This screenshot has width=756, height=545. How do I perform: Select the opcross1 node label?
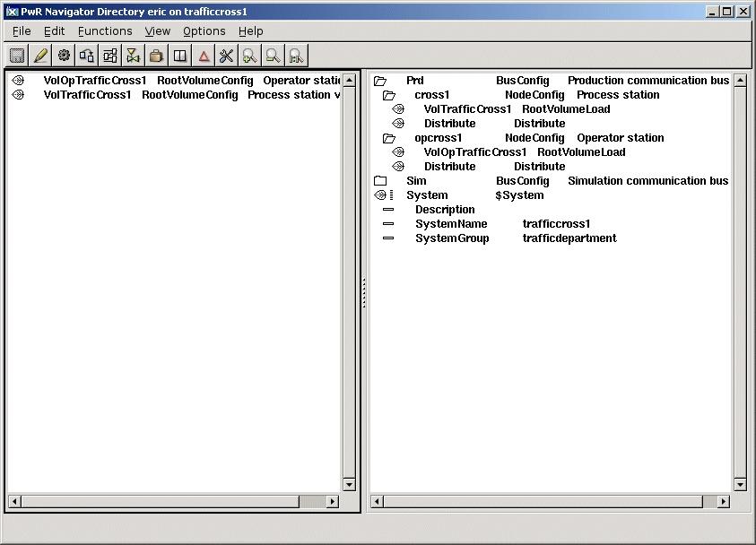(439, 138)
